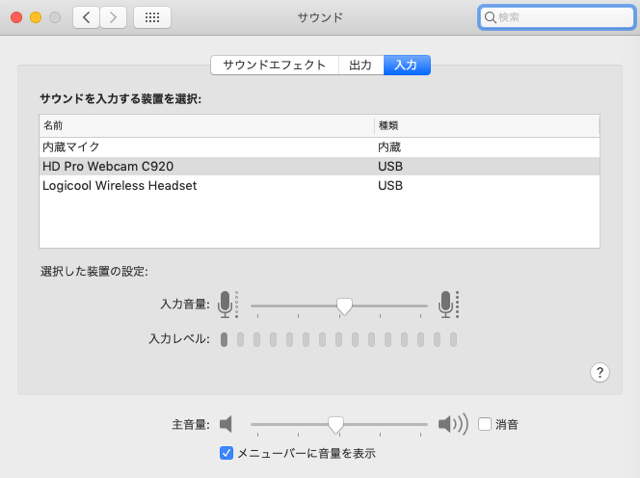640x478 pixels.
Task: Select 内蔵マイク in device list
Action: point(320,147)
